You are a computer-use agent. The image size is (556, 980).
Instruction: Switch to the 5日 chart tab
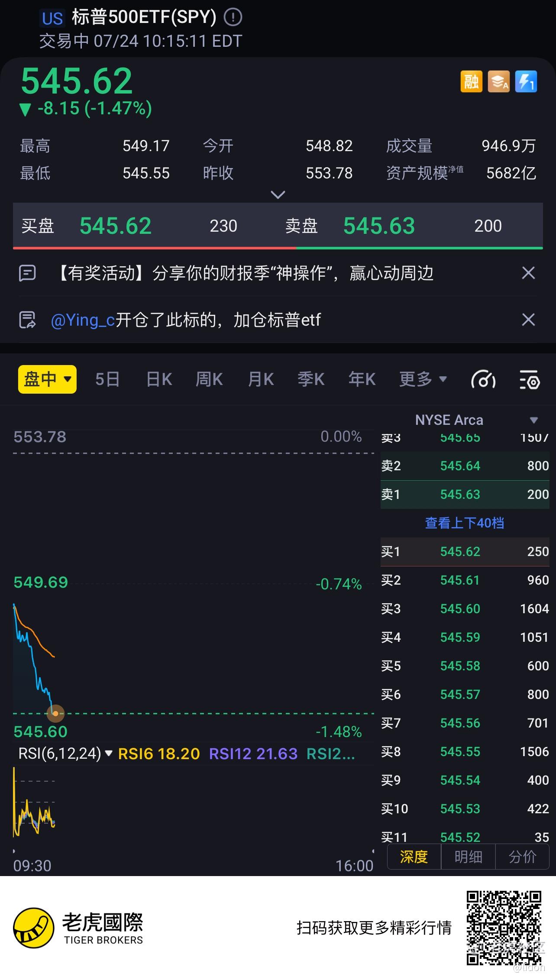pos(107,379)
